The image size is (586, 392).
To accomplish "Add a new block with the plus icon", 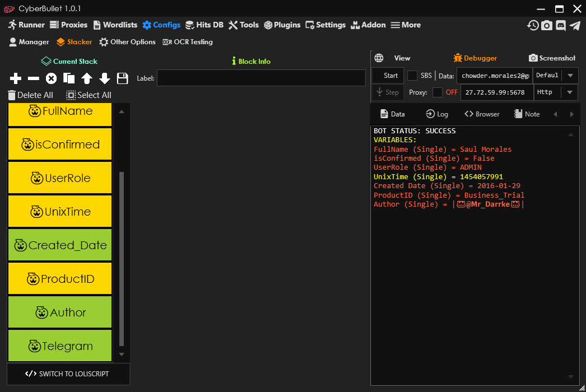I will [15, 78].
